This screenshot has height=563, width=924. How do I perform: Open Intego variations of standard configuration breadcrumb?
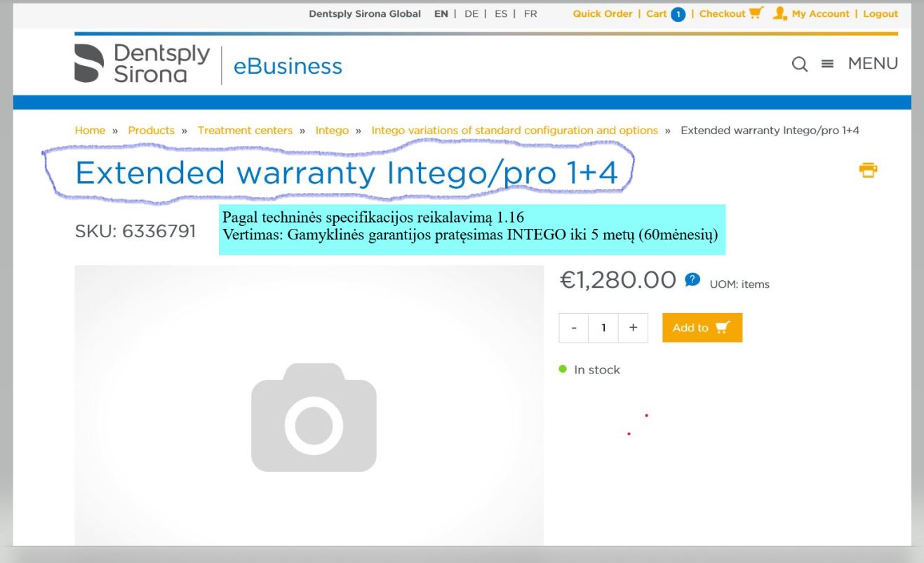click(x=514, y=131)
